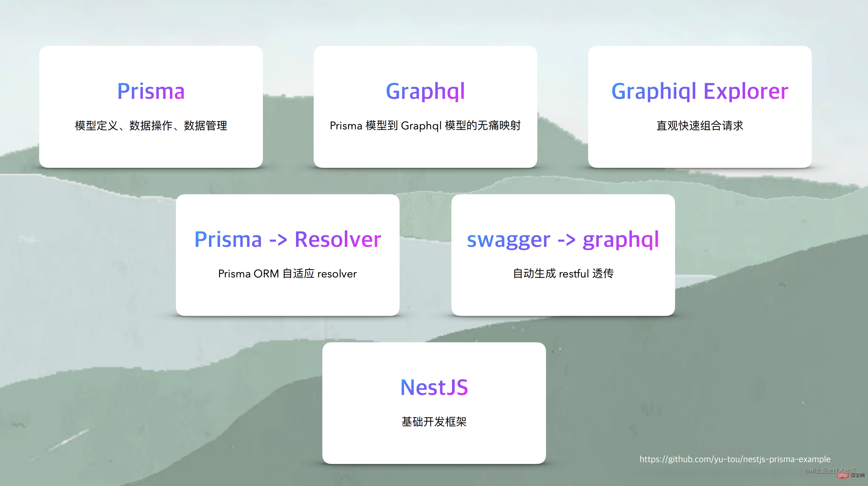868x486 pixels.
Task: Click the 模型定义、数据操作、数据管理 subtitle
Action: [x=151, y=126]
